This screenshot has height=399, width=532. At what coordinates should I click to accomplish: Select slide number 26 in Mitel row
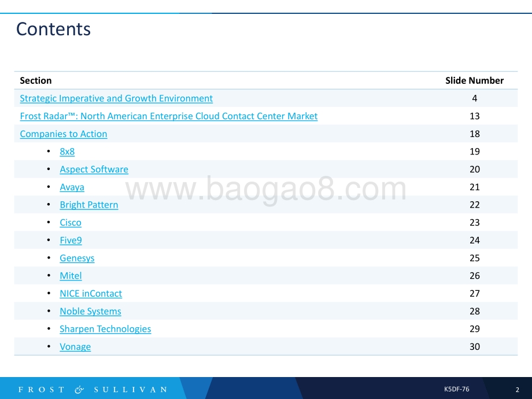tap(475, 276)
